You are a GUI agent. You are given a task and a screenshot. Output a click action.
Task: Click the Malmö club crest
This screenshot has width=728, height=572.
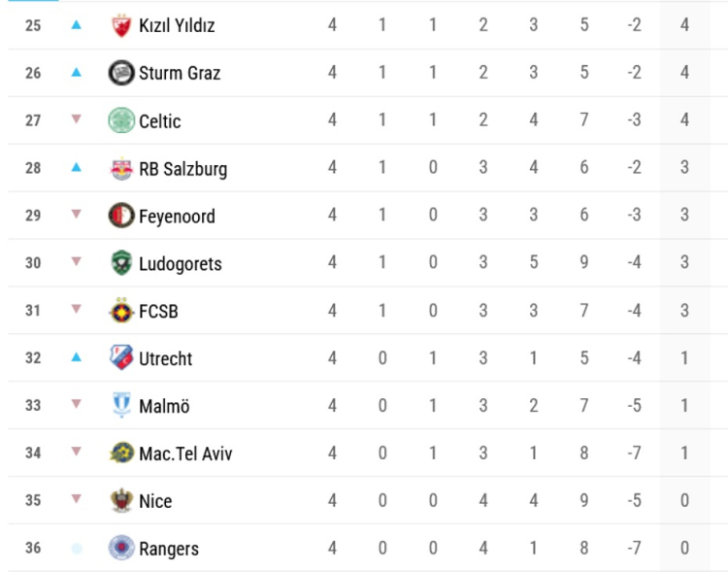coord(121,406)
